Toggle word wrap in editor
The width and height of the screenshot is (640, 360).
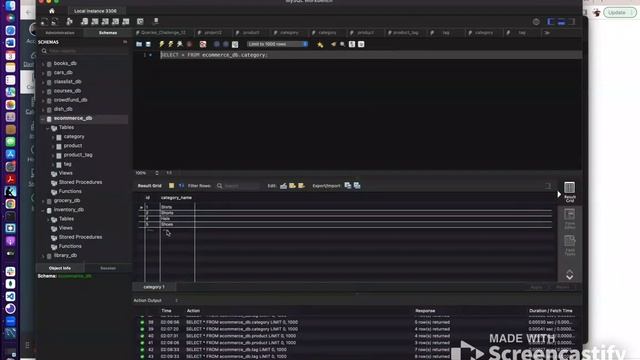(361, 44)
